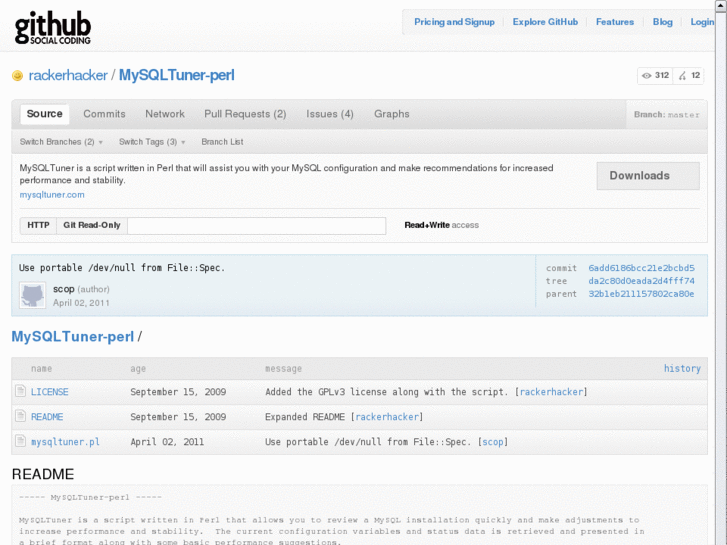Click the forks icon showing 12
This screenshot has width=727, height=545.
point(682,76)
